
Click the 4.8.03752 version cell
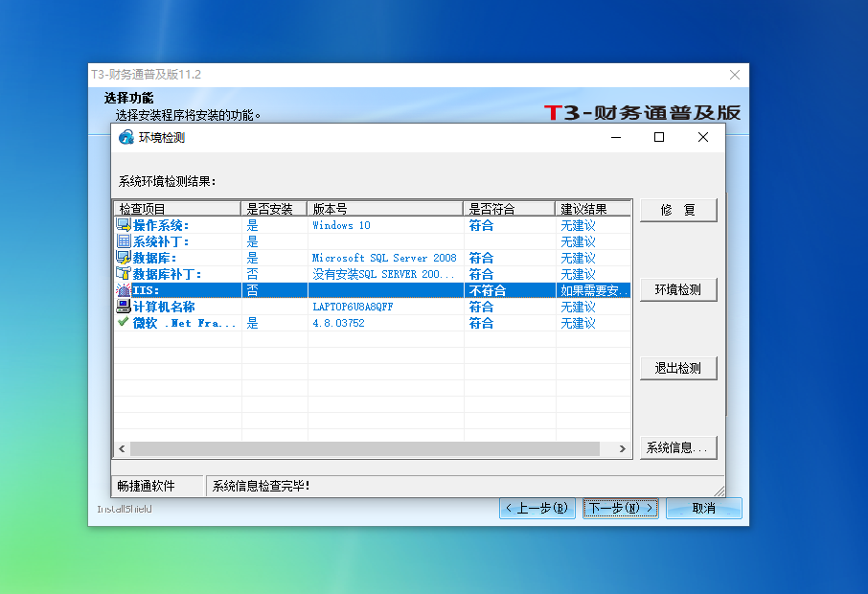click(338, 323)
